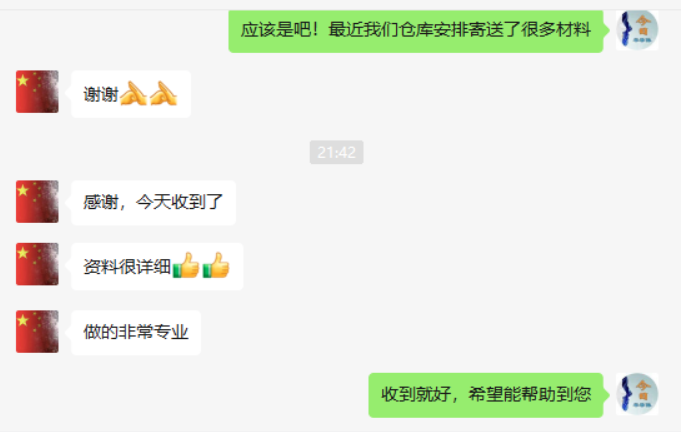This screenshot has width=681, height=432.
Task: Select the green bubble 应该是吧！最近我们仓库安排寄送了很多材料
Action: [416, 30]
